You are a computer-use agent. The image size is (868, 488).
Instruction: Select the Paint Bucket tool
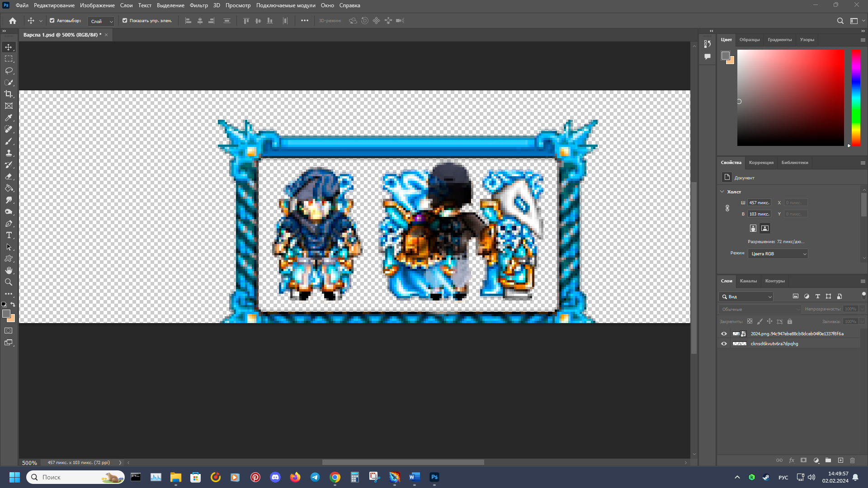(x=9, y=188)
